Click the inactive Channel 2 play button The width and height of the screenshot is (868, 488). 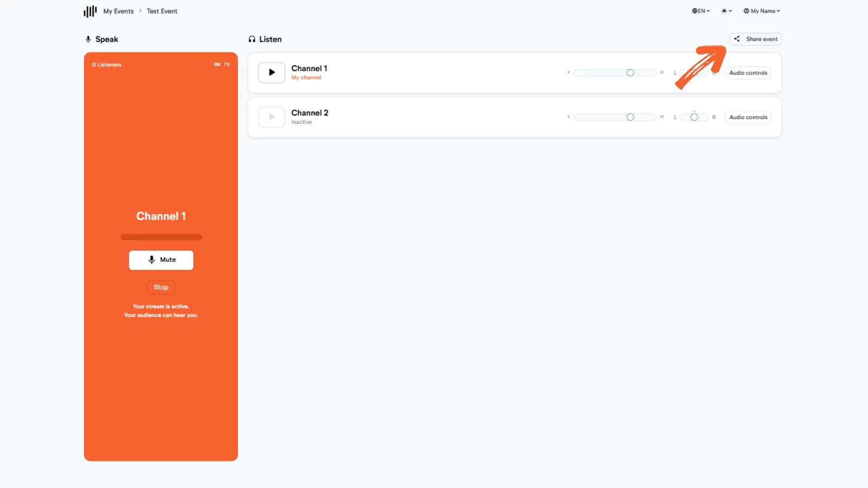click(272, 117)
